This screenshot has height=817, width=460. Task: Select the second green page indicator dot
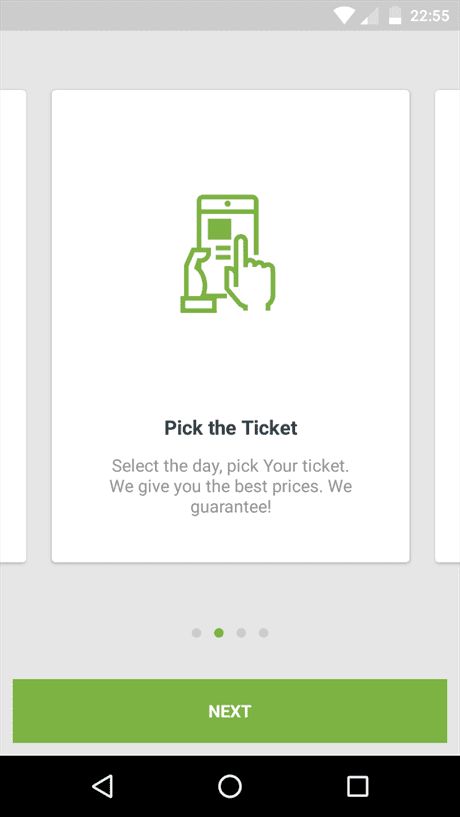click(219, 633)
